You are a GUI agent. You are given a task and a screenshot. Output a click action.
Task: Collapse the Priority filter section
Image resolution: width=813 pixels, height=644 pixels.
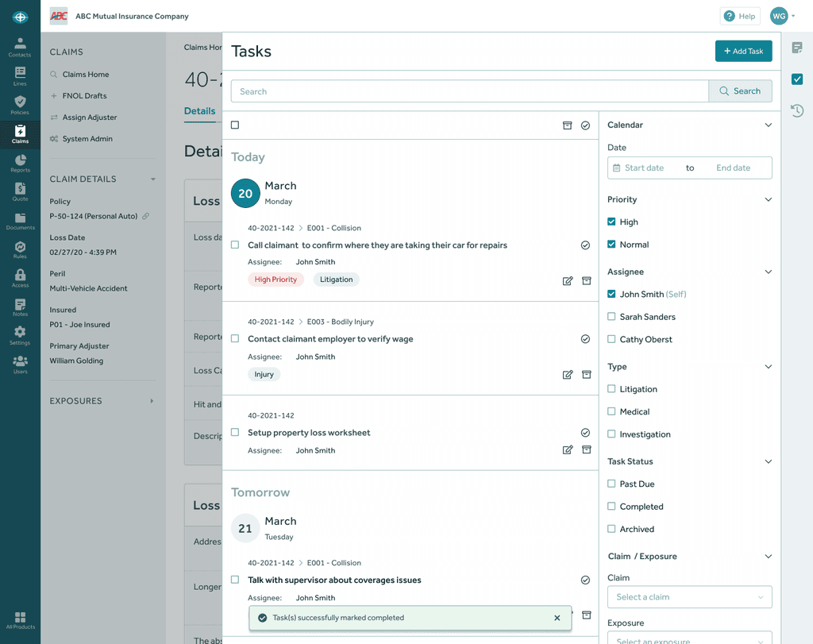click(768, 199)
